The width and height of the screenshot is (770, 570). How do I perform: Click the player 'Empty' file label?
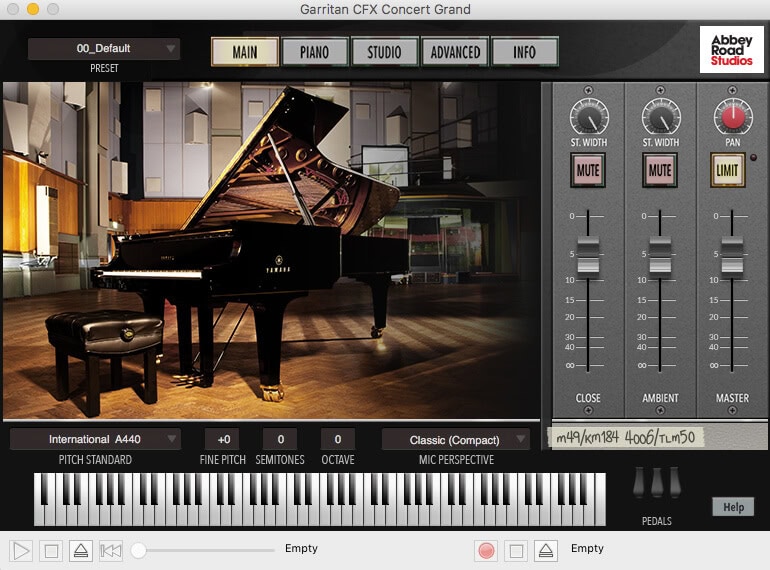(x=301, y=548)
